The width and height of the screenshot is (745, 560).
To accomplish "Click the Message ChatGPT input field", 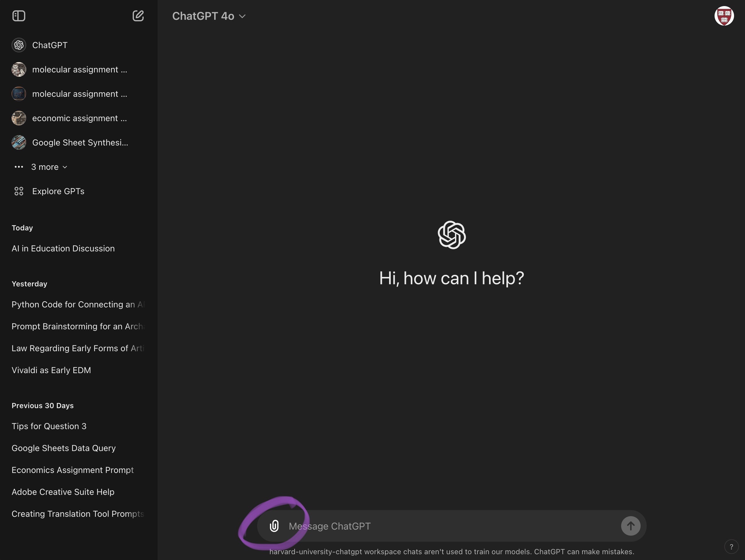I will (451, 526).
